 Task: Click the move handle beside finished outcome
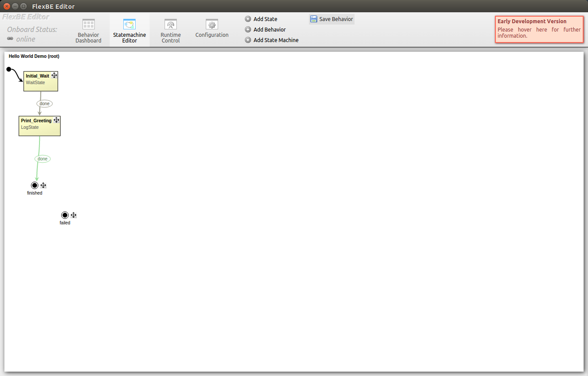tap(43, 185)
